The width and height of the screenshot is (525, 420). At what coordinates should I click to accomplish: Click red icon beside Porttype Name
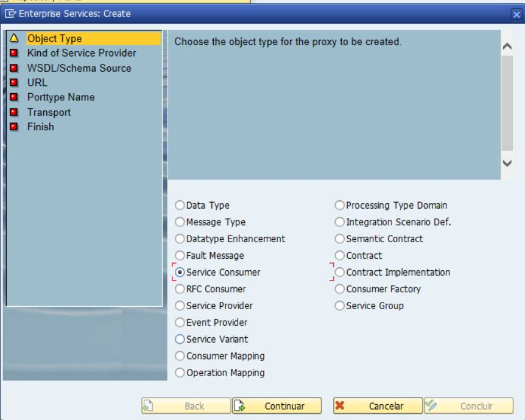[14, 97]
